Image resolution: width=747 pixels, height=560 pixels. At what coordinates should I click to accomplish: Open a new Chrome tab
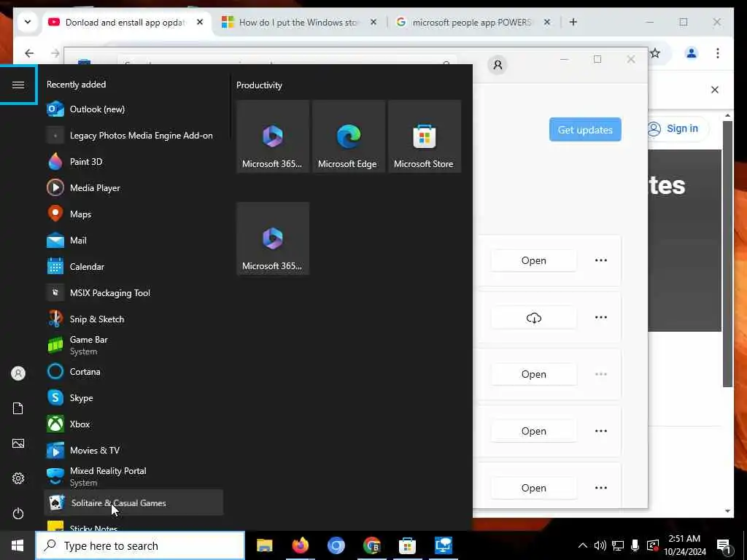pyautogui.click(x=573, y=22)
